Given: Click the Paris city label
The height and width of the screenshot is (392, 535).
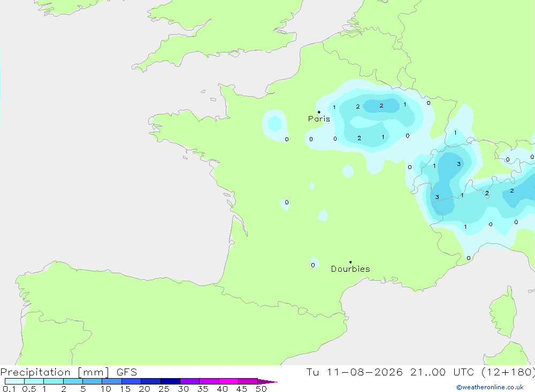Looking at the screenshot, I should pos(319,119).
